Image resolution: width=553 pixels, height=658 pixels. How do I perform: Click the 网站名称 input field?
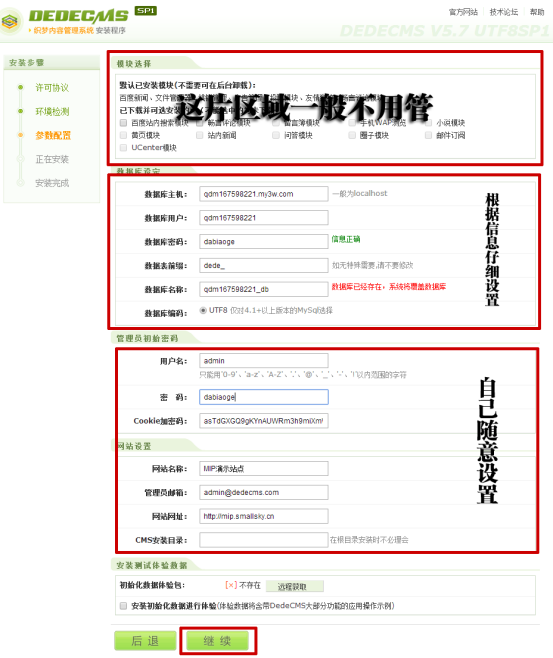tap(263, 469)
